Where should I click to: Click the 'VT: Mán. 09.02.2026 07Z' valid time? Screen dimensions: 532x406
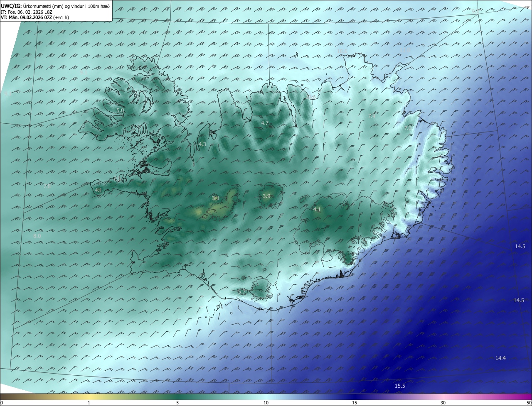[26, 17]
